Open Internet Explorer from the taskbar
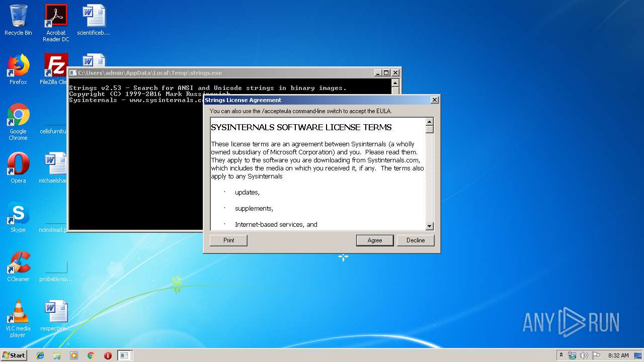This screenshot has width=644, height=362. [40, 355]
